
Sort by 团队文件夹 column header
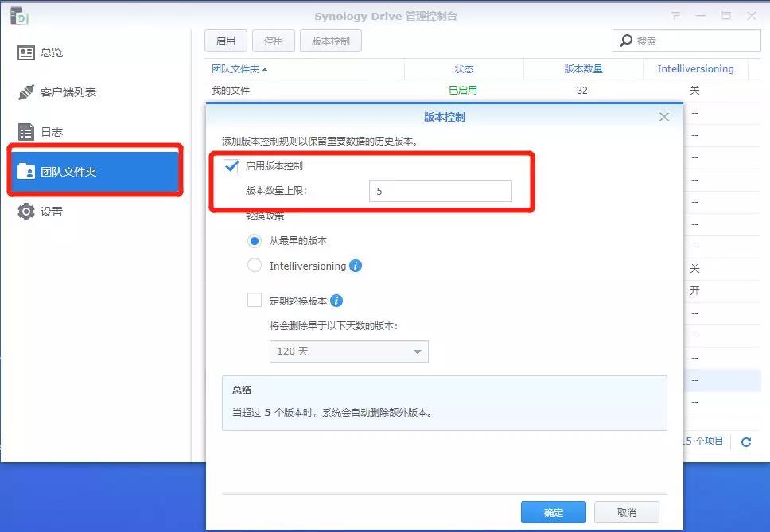click(x=304, y=69)
